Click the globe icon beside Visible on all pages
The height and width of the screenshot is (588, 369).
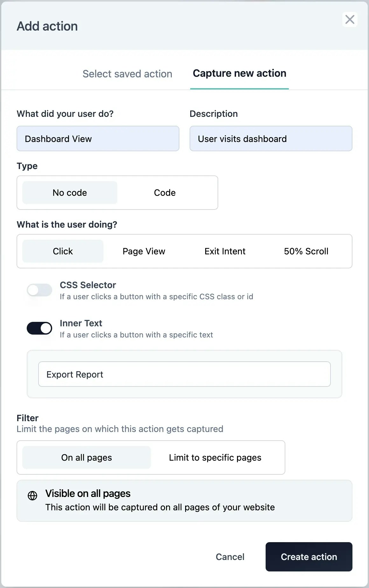point(32,496)
